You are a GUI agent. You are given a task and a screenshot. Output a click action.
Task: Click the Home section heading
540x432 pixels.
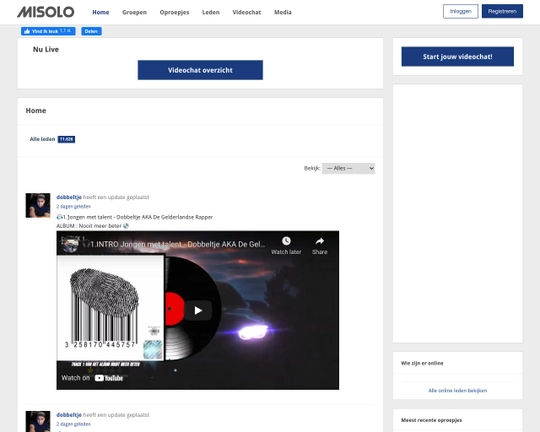[36, 111]
